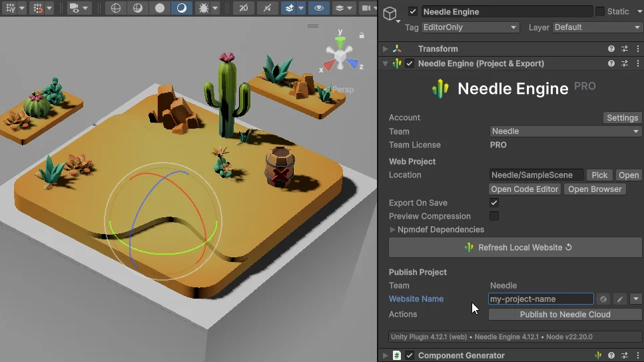This screenshot has width=644, height=362.
Task: Open the grid axis dropdown arrow
Action: tap(22, 8)
